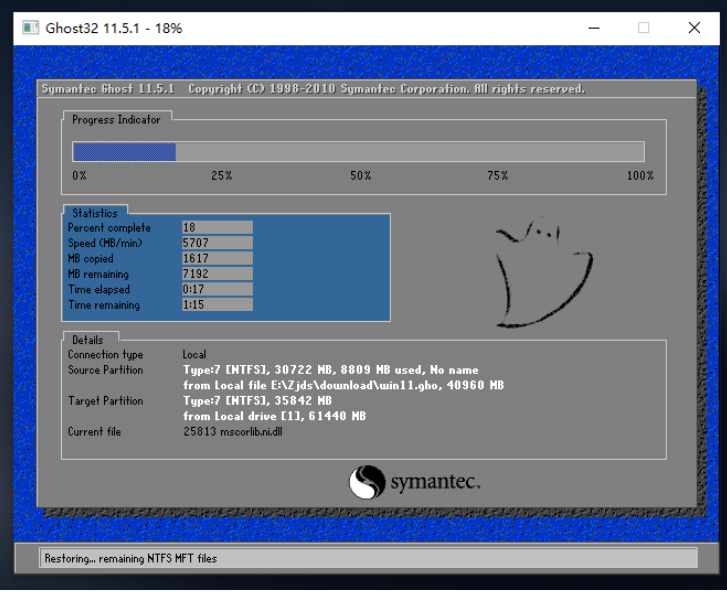Click the symantec wordmark text
Viewport: 727px width, 592px height.
click(435, 484)
